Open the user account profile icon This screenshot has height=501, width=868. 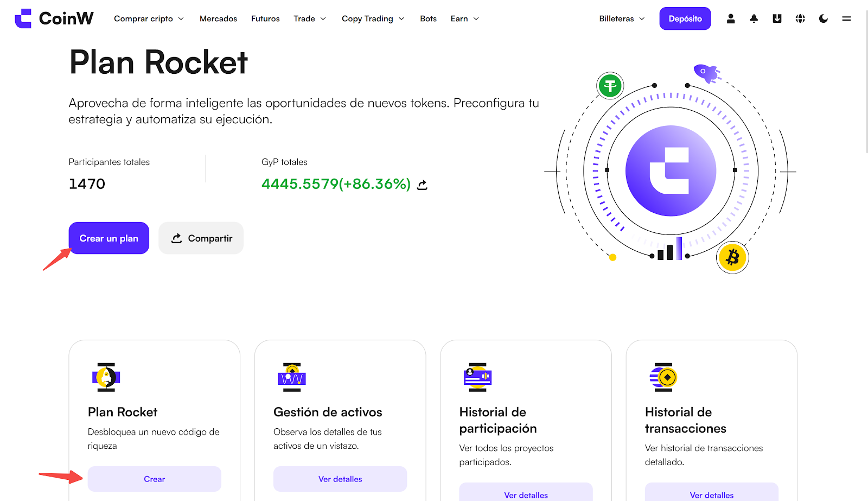tap(731, 18)
